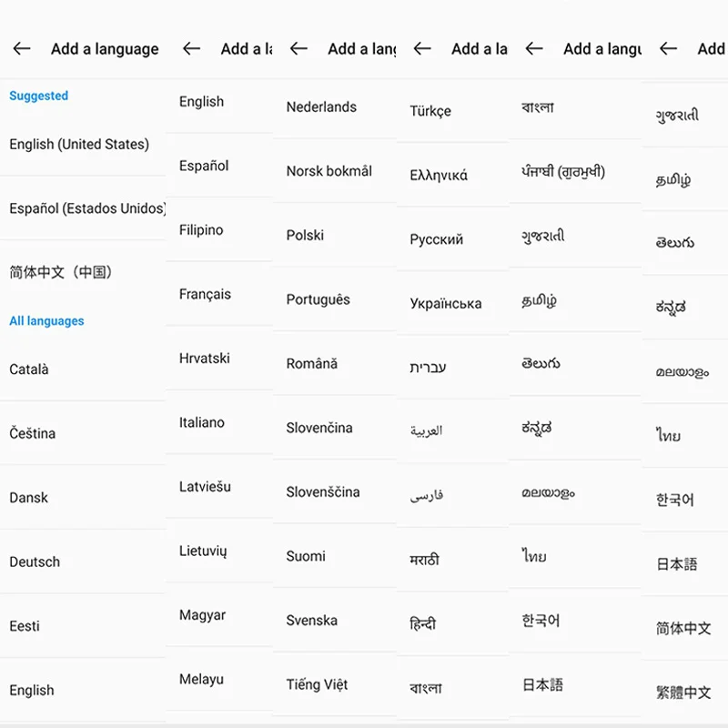Choose Español (Estados Unidos) from suggestions
This screenshot has width=728, height=728.
(82, 207)
